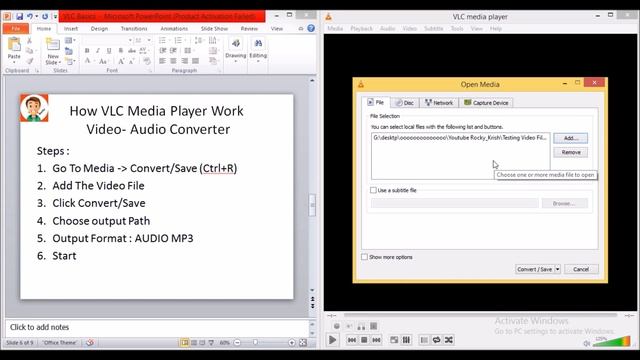The height and width of the screenshot is (360, 640).
Task: Switch to Slide Sorter view in status bar
Action: pyautogui.click(x=194, y=342)
